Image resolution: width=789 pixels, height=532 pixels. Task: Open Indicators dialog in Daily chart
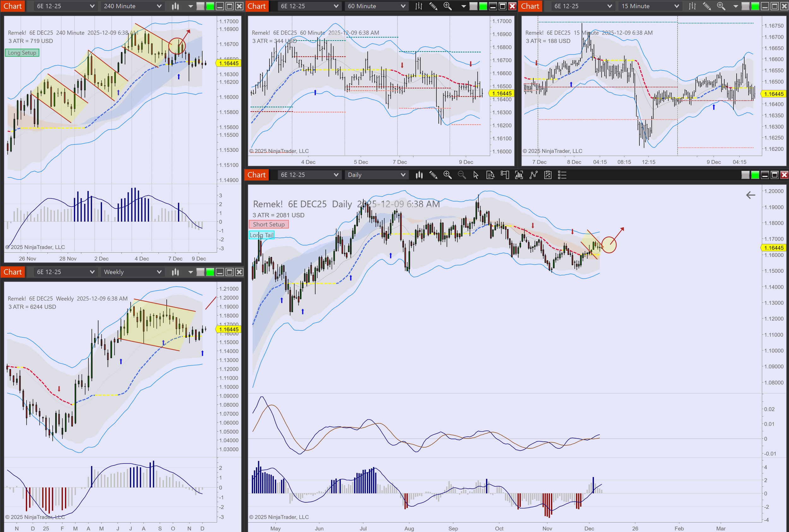[533, 175]
